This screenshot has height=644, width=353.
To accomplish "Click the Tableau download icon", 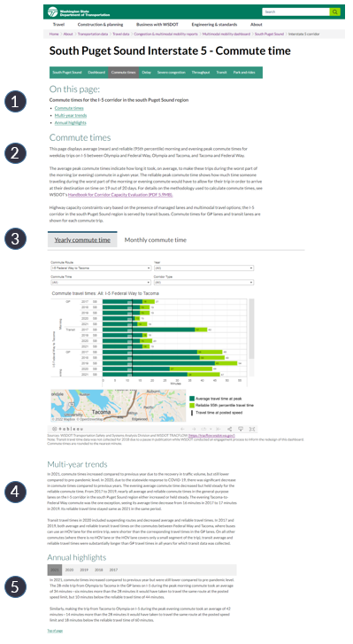I will click(x=241, y=430).
